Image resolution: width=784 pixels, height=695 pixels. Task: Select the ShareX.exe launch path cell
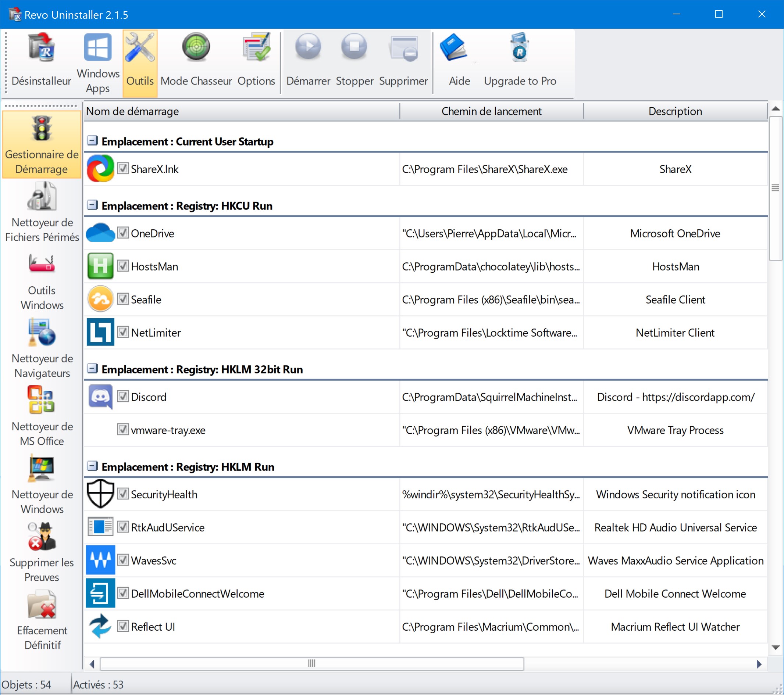click(491, 169)
